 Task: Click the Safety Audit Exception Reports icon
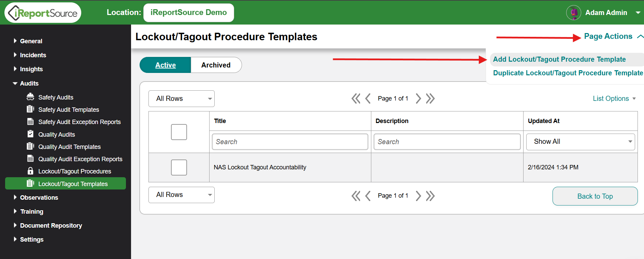pyautogui.click(x=30, y=121)
